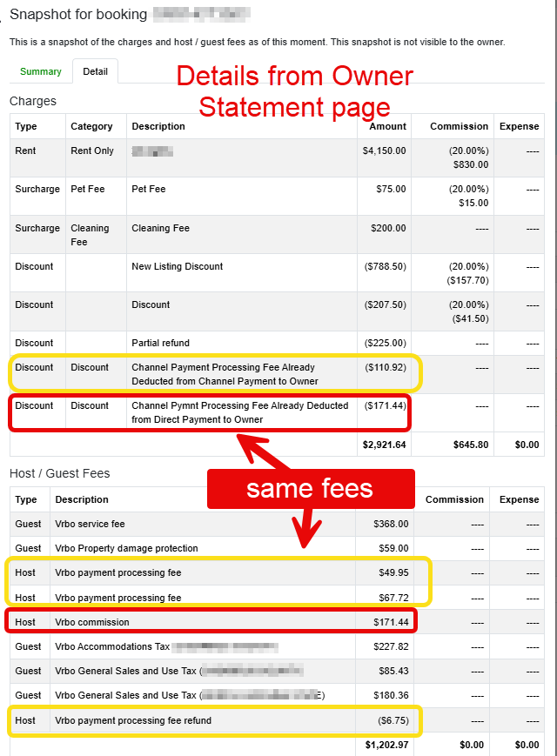557x756 pixels.
Task: Click the Rent Only category cell
Action: coord(92,151)
